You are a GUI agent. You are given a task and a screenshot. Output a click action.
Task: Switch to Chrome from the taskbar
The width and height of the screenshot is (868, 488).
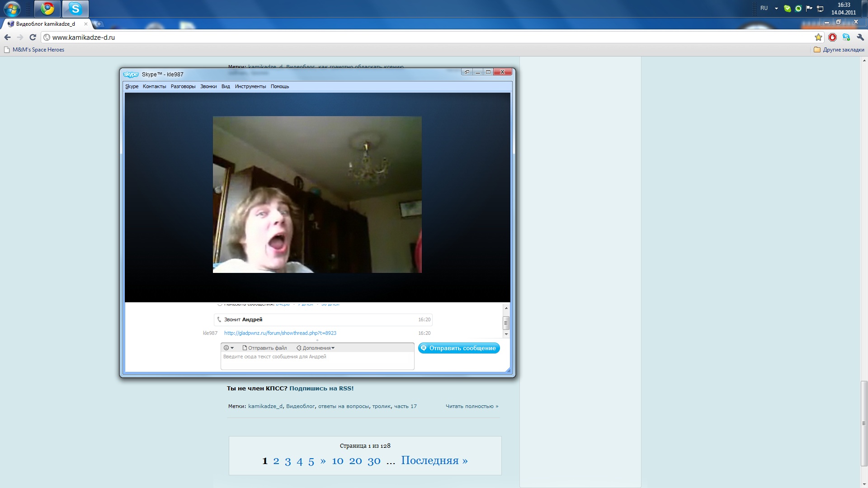(47, 9)
